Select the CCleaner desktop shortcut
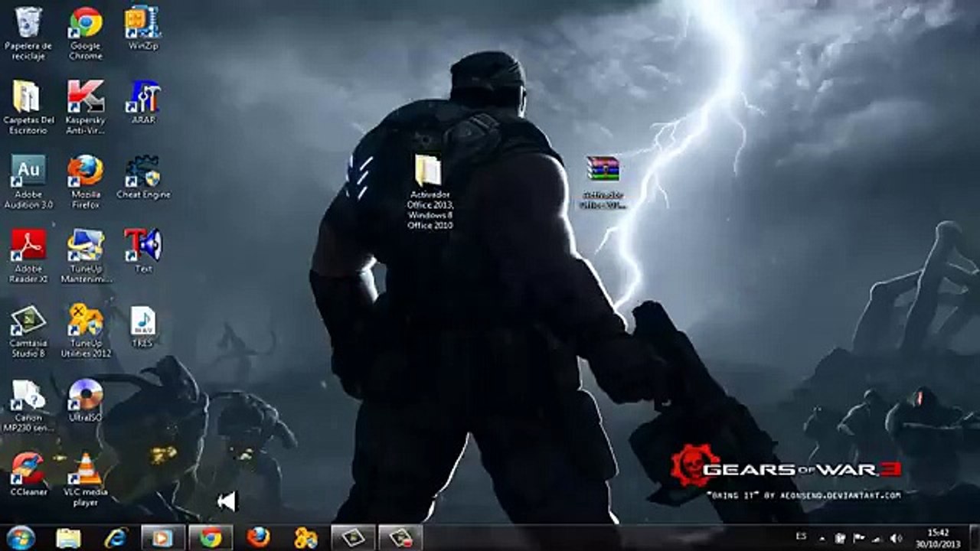The image size is (980, 551). point(28,473)
